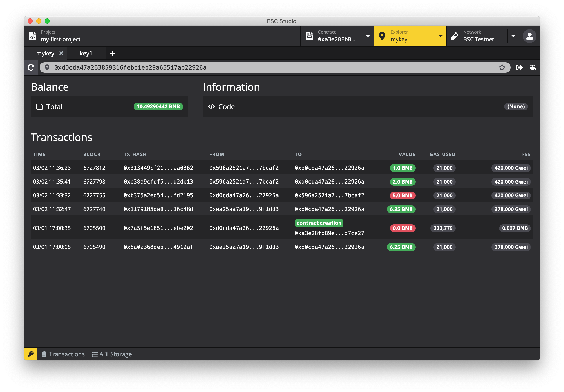This screenshot has height=392, width=564.
Task: Add a new explorer tab with plus icon
Action: (x=112, y=53)
